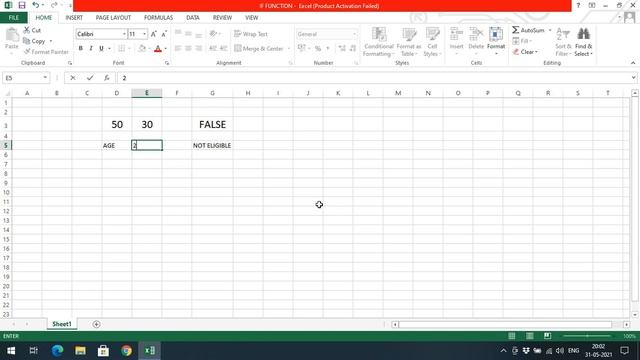This screenshot has width=640, height=360.
Task: Switch to the REVIEW tab
Action: pyautogui.click(x=222, y=18)
